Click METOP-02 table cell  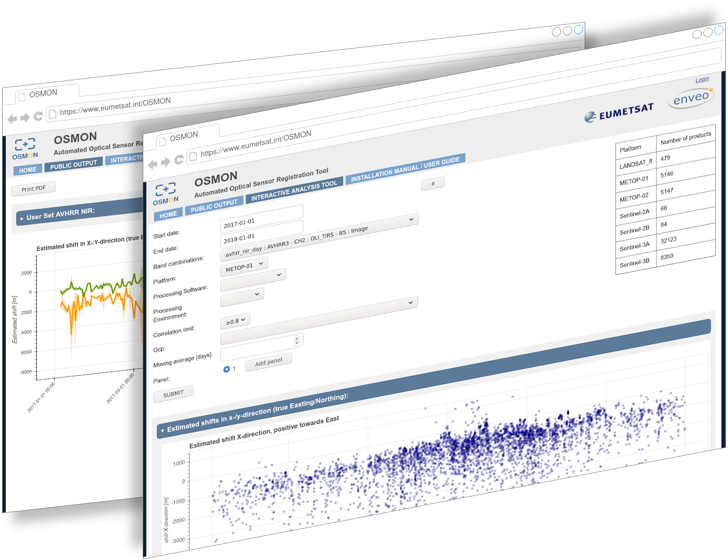click(x=636, y=198)
